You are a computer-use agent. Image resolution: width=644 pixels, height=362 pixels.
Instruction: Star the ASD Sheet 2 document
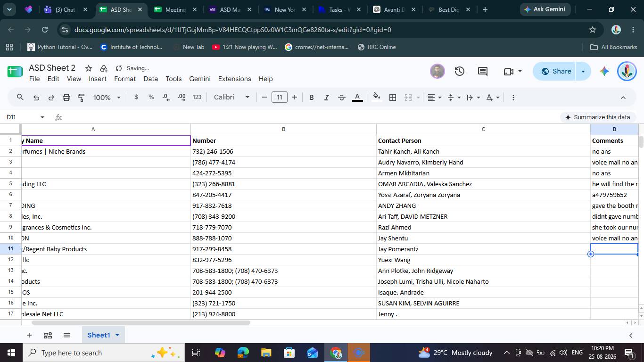click(88, 68)
